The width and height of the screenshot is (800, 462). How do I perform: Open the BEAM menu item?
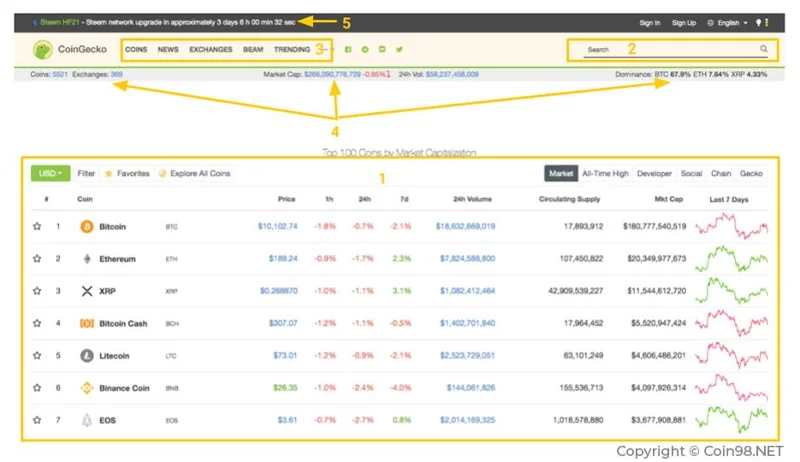[253, 49]
